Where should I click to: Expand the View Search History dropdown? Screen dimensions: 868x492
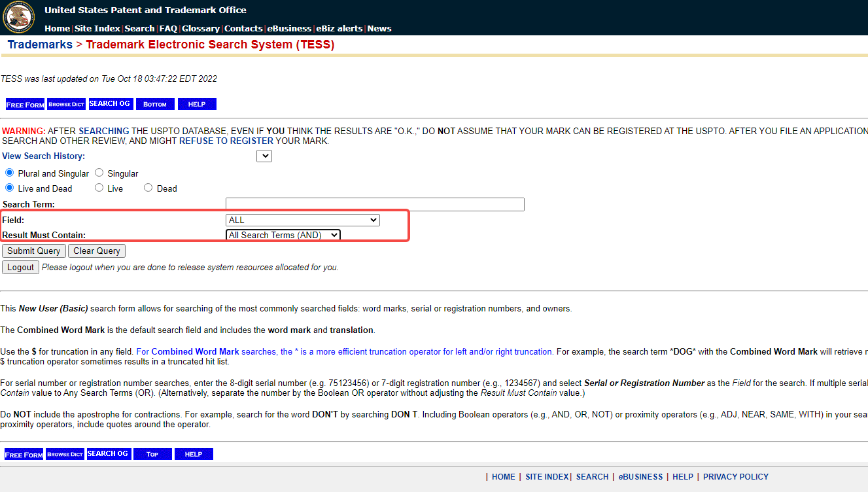pyautogui.click(x=264, y=156)
